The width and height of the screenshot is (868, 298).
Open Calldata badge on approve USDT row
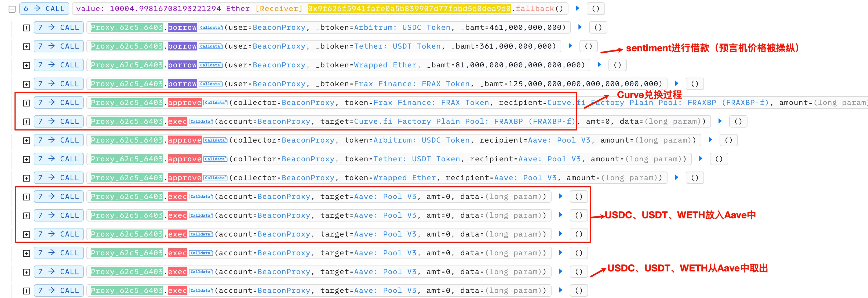tap(215, 159)
